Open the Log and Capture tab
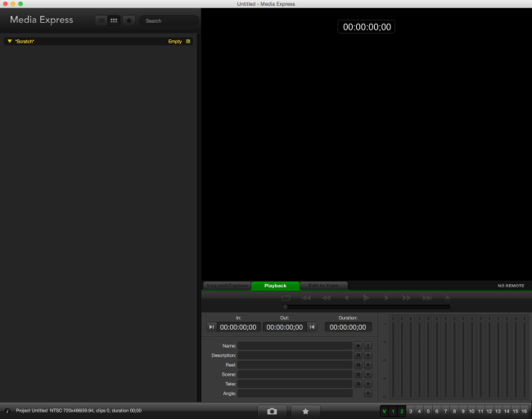 (228, 286)
